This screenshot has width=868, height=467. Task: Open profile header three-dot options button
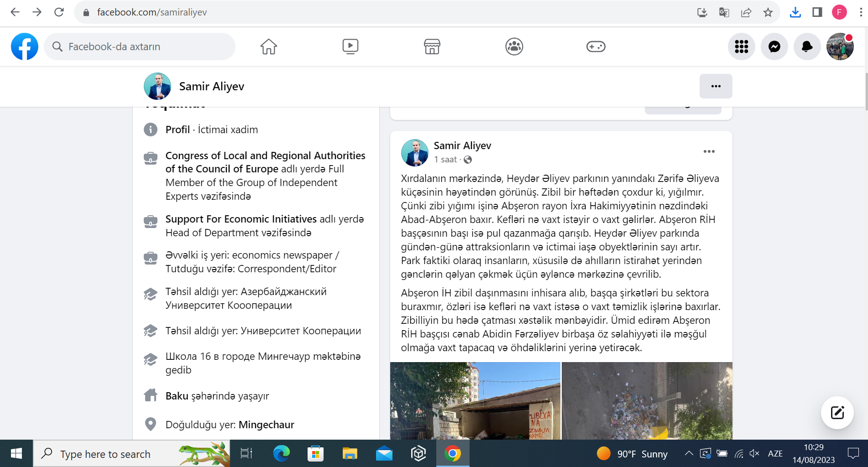716,86
